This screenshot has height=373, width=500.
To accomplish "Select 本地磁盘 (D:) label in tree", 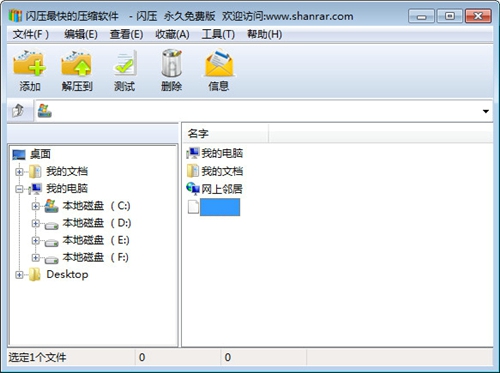I will 97,223.
